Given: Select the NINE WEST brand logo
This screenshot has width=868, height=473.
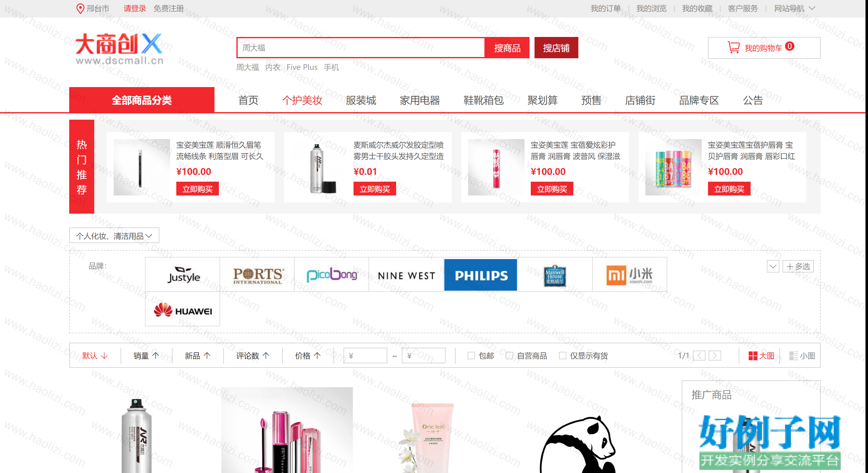Looking at the screenshot, I should pos(406,274).
